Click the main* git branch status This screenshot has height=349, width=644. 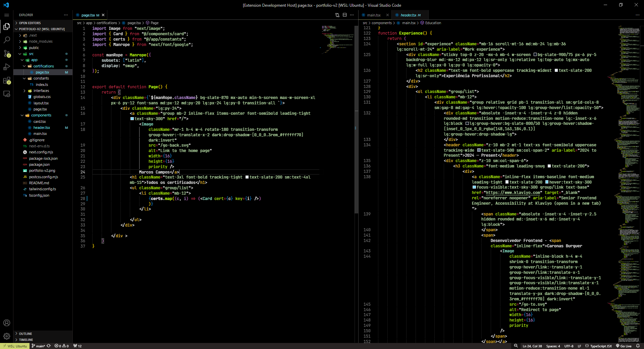38,346
